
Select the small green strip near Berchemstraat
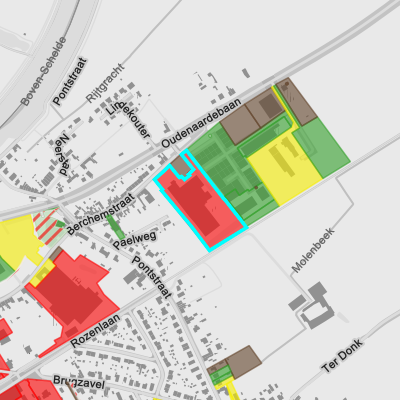[115, 227]
